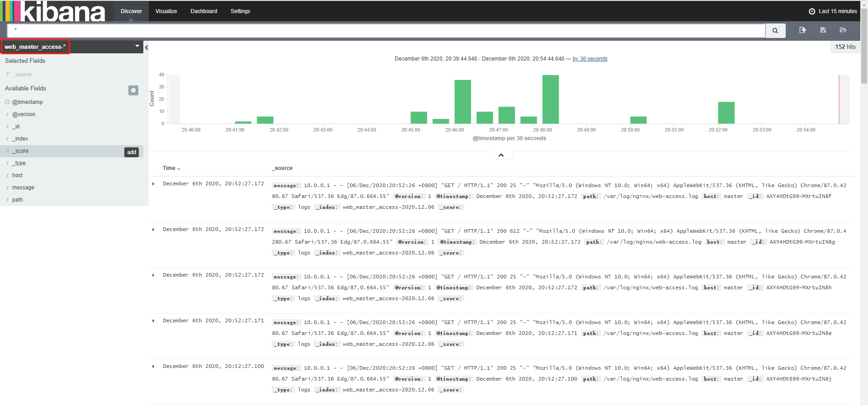Viewport: 868px width, 405px height.
Task: Select the @version field
Action: (x=24, y=114)
